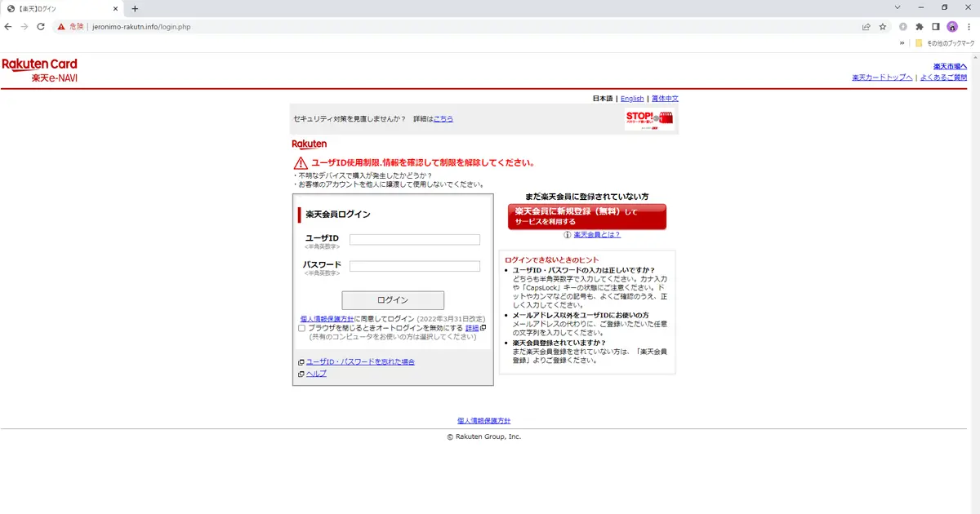Click the address bar URL jeronimo-rakutn.info
The width and height of the screenshot is (980, 514).
pyautogui.click(x=143, y=26)
